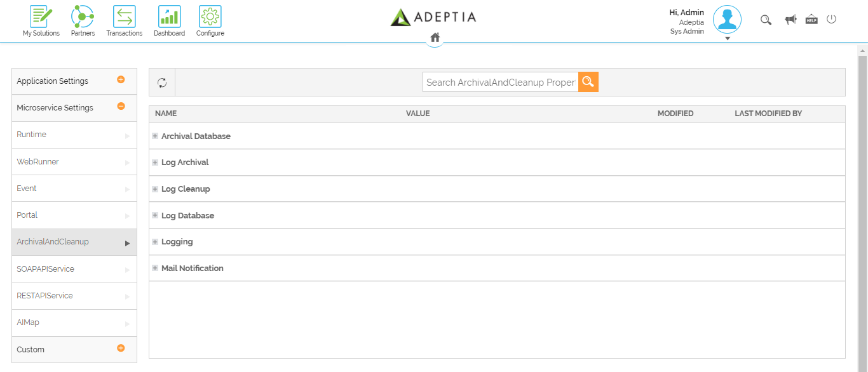Open the My Solutions icon
Viewport: 868px width, 372px height.
(41, 17)
